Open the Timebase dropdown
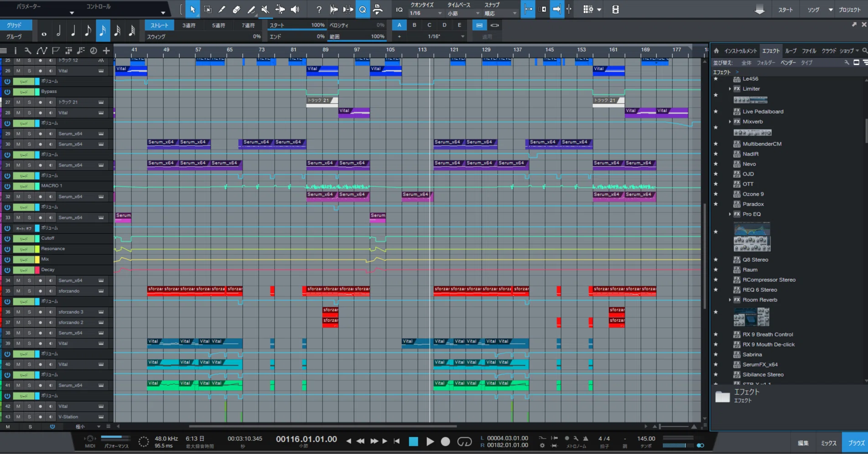Image resolution: width=868 pixels, height=454 pixels. (463, 13)
